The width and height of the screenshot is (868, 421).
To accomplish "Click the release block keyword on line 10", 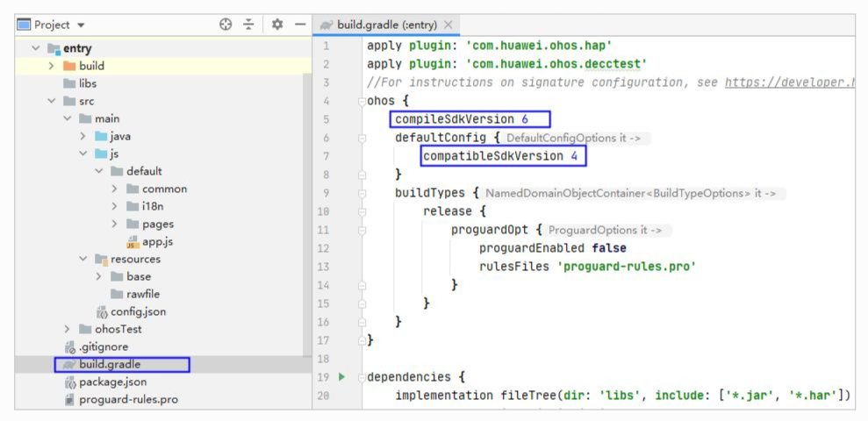I will (x=448, y=211).
